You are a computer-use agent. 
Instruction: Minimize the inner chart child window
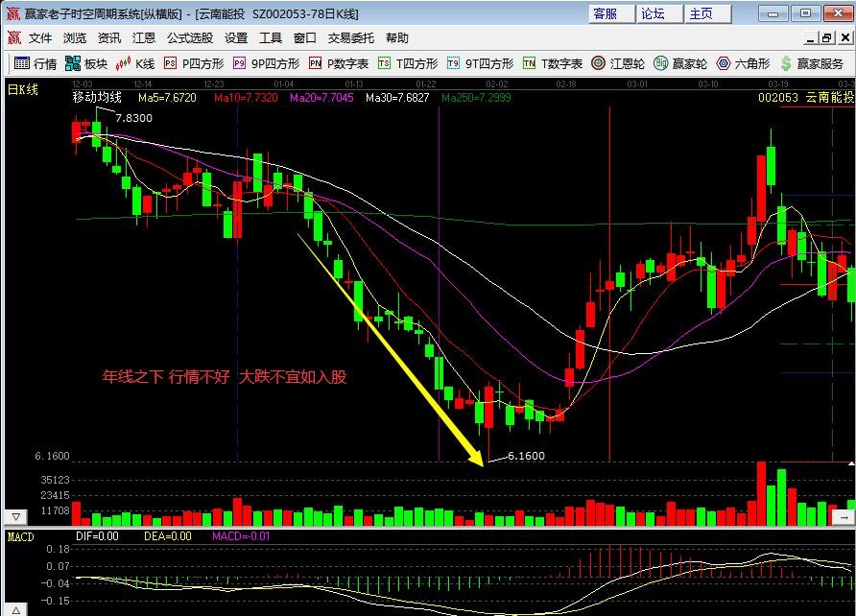[811, 38]
